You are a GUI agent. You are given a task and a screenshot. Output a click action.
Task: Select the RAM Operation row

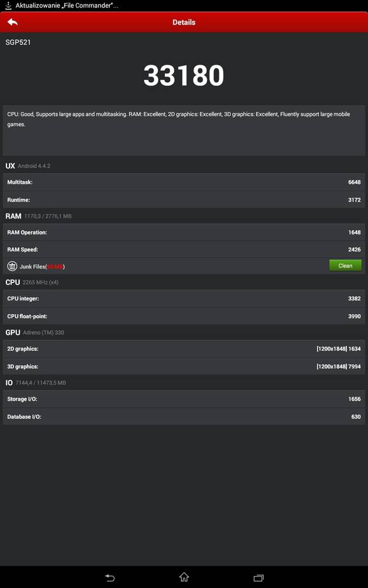pos(184,233)
